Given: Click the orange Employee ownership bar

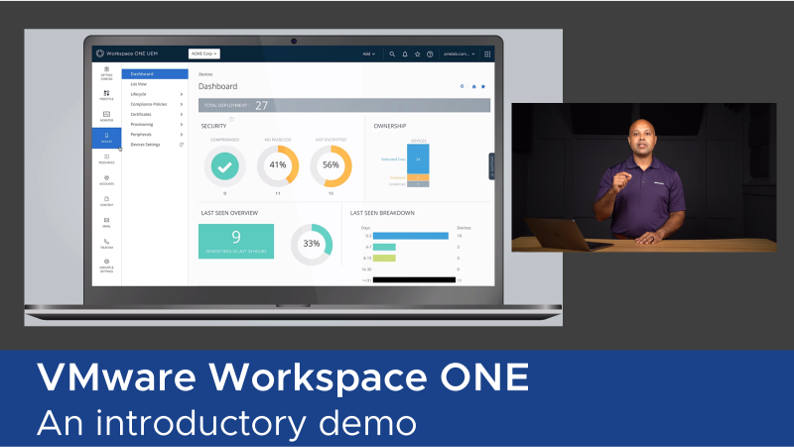Looking at the screenshot, I should point(418,178).
